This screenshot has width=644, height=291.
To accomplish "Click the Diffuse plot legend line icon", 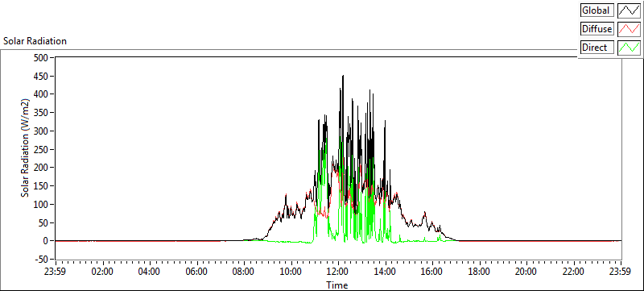I will tap(629, 29).
